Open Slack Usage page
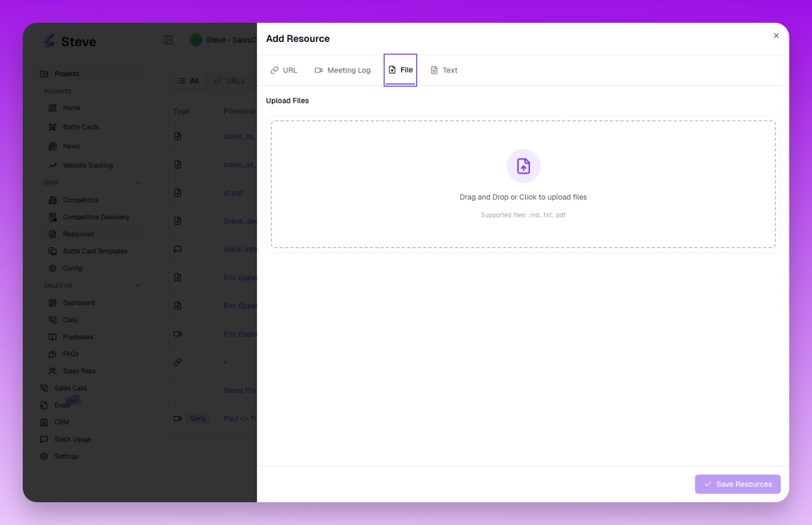The width and height of the screenshot is (812, 525). [72, 439]
